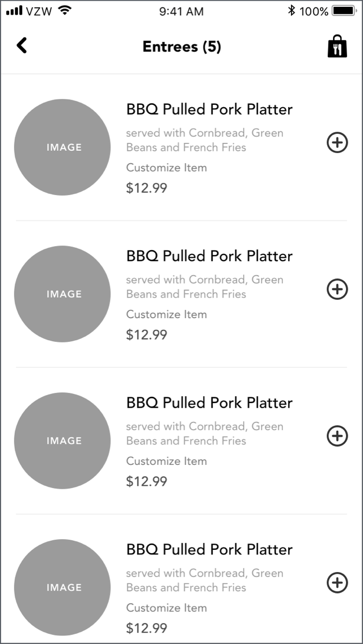Select the third entree's $12.99 price
Screen dimensions: 363x644
(146, 481)
